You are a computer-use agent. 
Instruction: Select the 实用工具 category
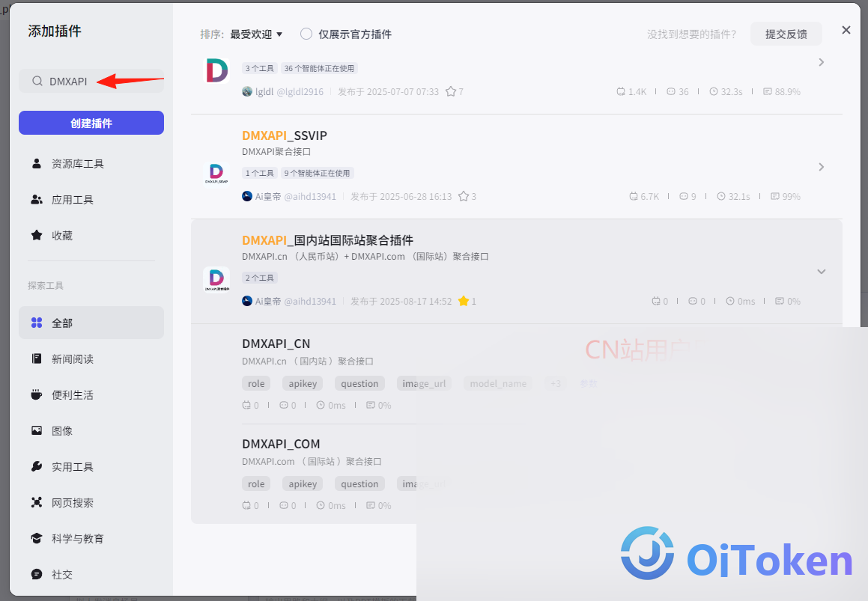point(91,467)
